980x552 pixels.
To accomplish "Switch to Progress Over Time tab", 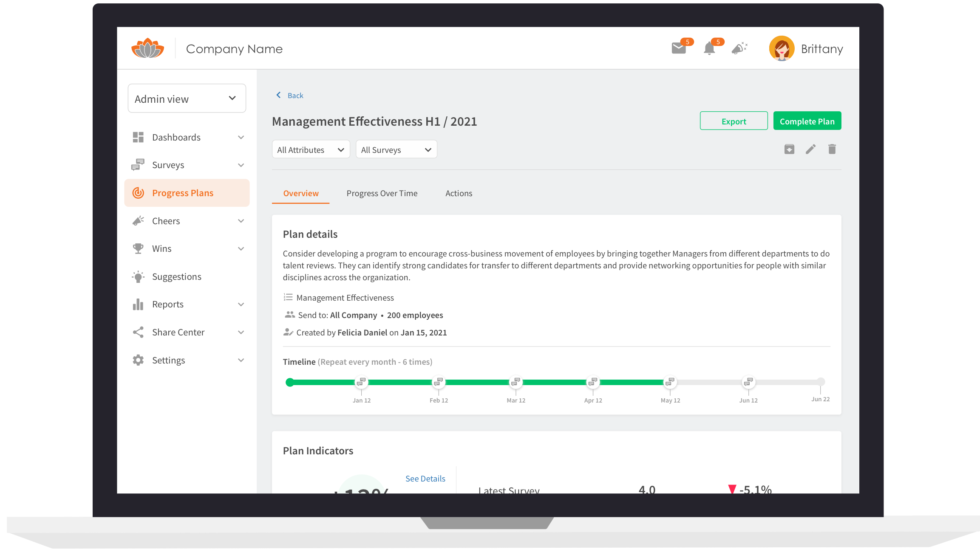I will click(x=382, y=194).
